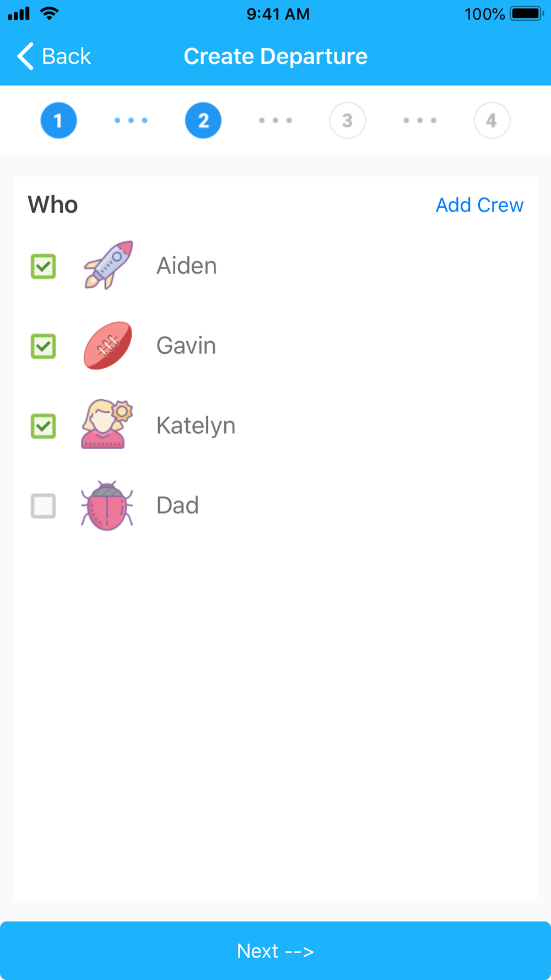
Task: Select the Katelyn name label
Action: click(x=196, y=426)
